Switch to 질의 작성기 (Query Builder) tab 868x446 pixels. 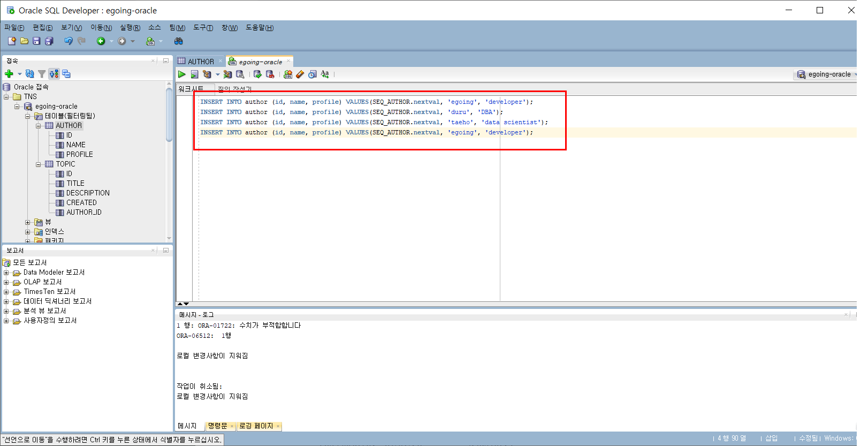click(x=234, y=89)
